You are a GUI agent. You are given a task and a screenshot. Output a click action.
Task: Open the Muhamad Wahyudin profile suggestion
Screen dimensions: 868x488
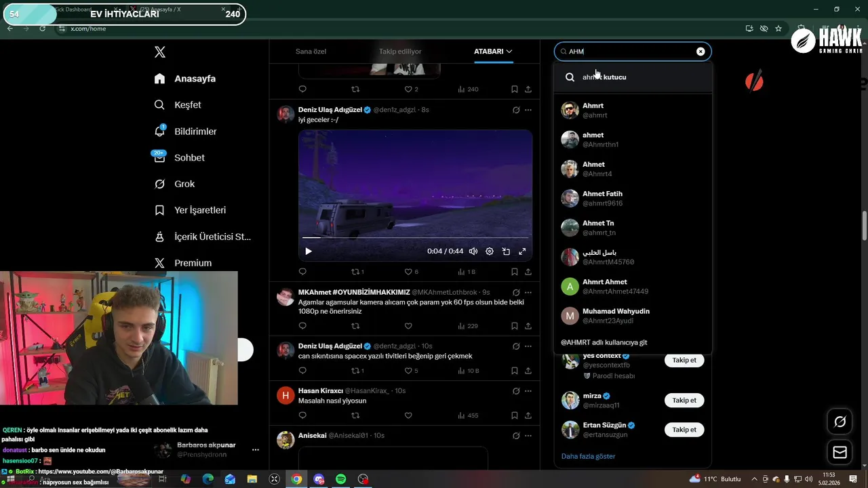pos(633,316)
